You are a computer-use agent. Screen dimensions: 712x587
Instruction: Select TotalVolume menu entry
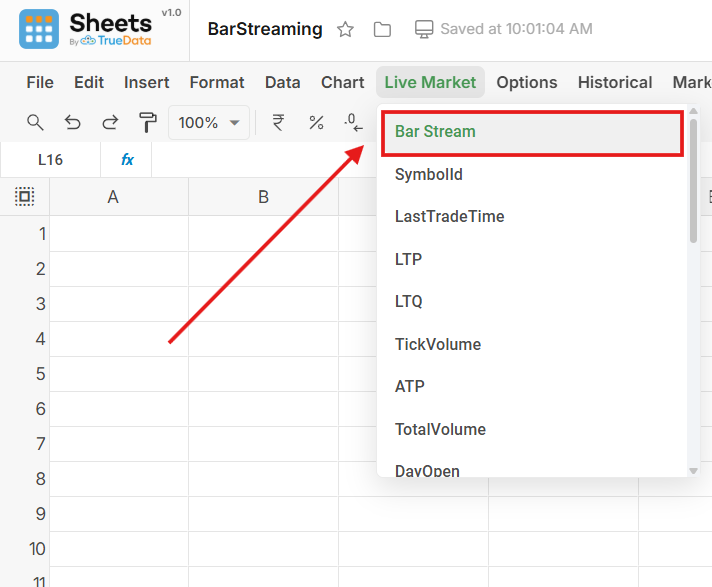point(532,429)
